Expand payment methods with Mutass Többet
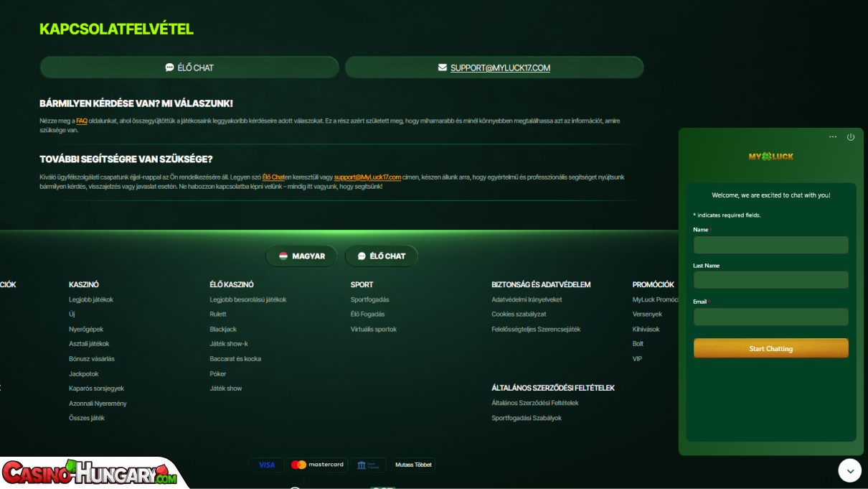This screenshot has width=868, height=489. (413, 465)
